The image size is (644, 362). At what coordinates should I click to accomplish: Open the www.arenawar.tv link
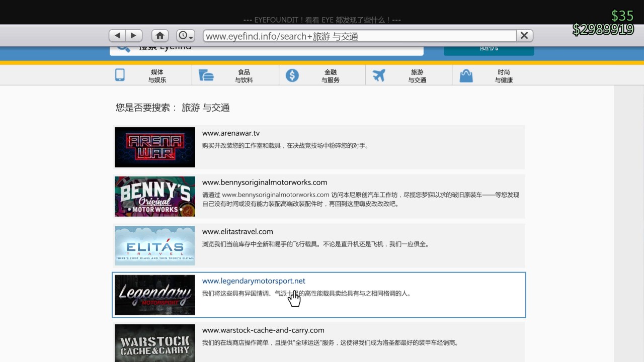pos(231,133)
